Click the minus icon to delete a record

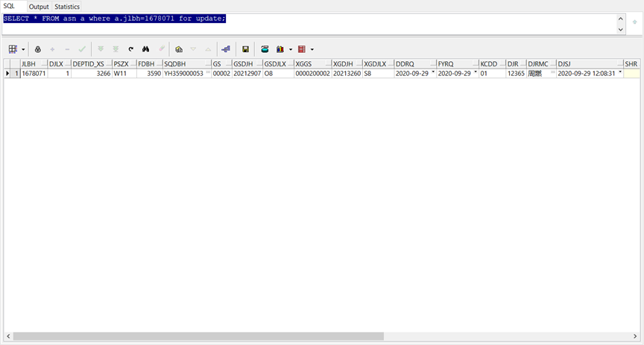pos(67,49)
